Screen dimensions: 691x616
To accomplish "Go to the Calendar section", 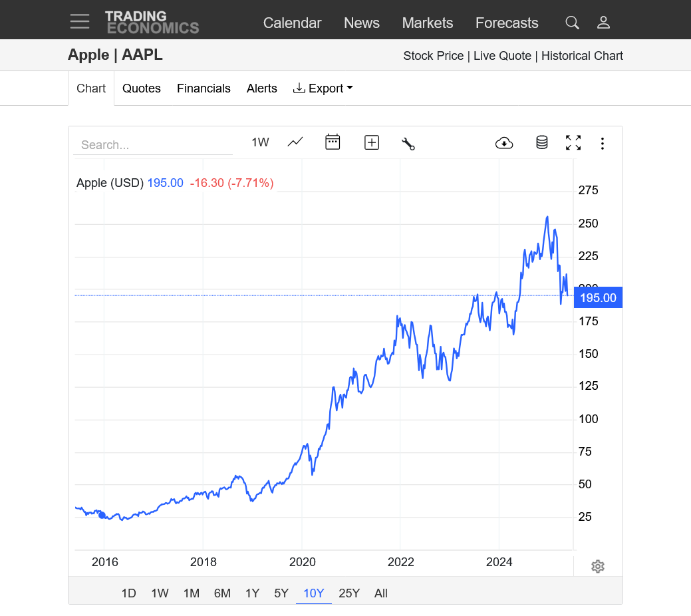I will click(292, 23).
